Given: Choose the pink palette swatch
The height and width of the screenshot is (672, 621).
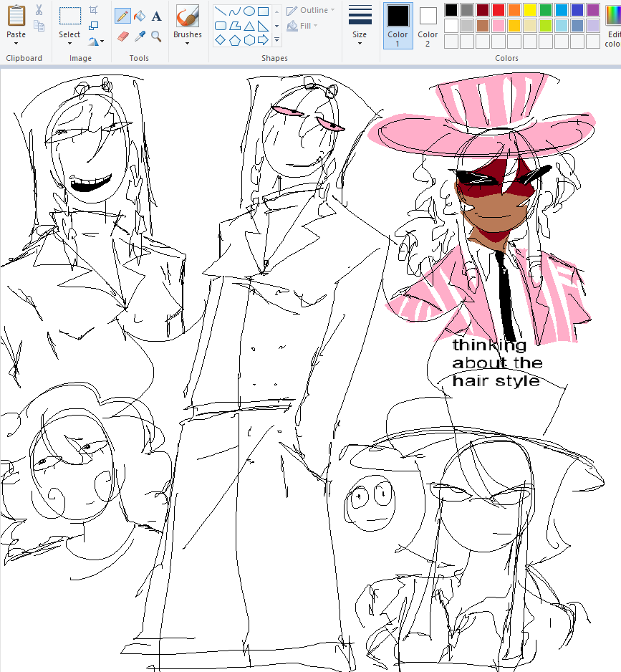Looking at the screenshot, I should (x=499, y=26).
